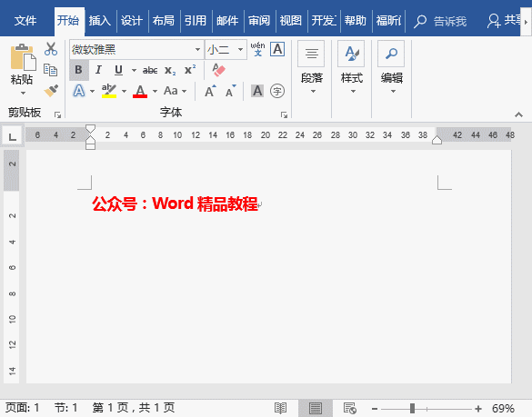
Task: Click the ruler tab selector L
Action: (13, 136)
